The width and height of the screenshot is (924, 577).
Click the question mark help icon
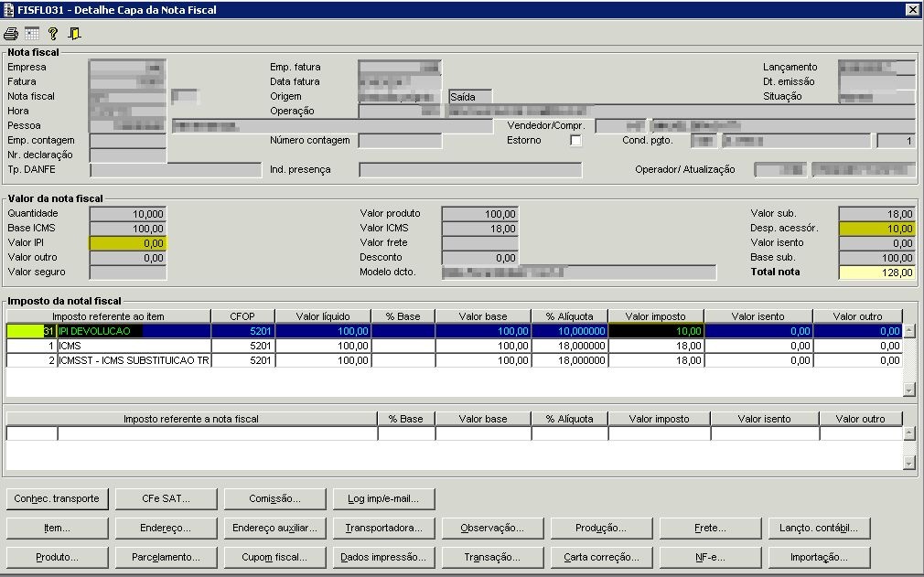(x=53, y=34)
